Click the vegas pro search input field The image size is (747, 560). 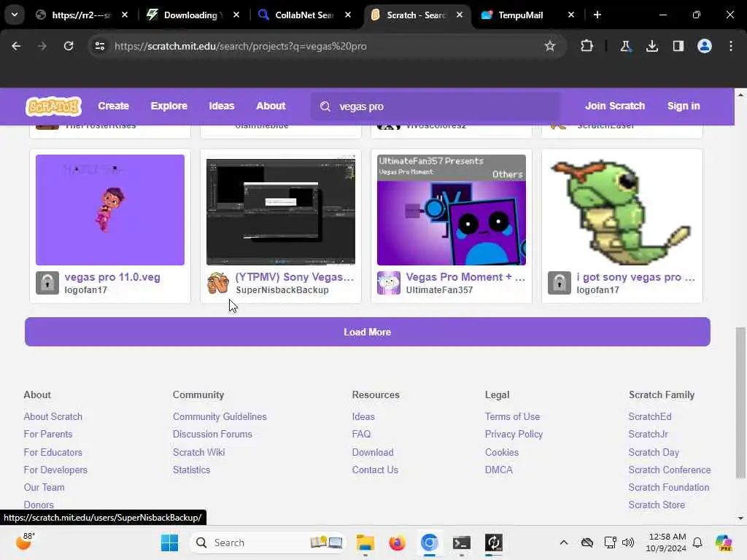(x=436, y=106)
